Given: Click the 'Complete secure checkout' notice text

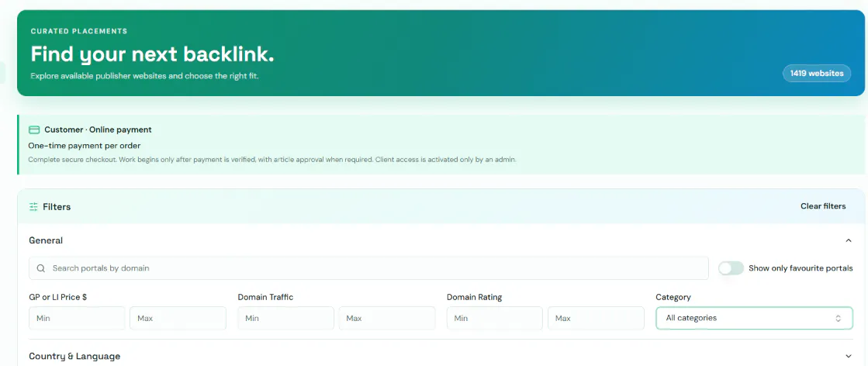Looking at the screenshot, I should pos(272,160).
